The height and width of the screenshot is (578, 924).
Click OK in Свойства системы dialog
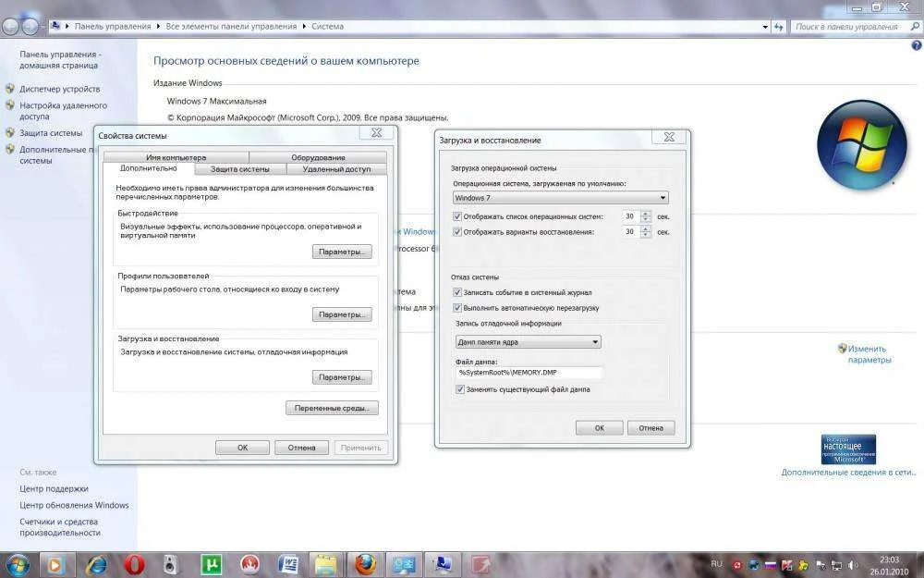coord(242,448)
